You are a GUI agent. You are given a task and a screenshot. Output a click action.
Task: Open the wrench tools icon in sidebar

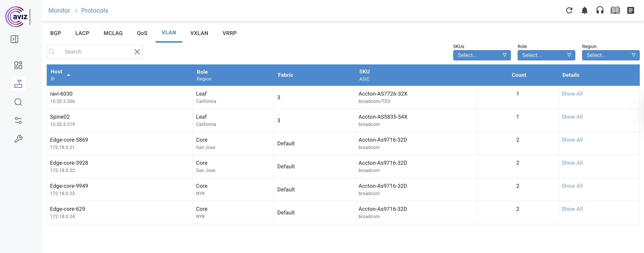coord(18,139)
